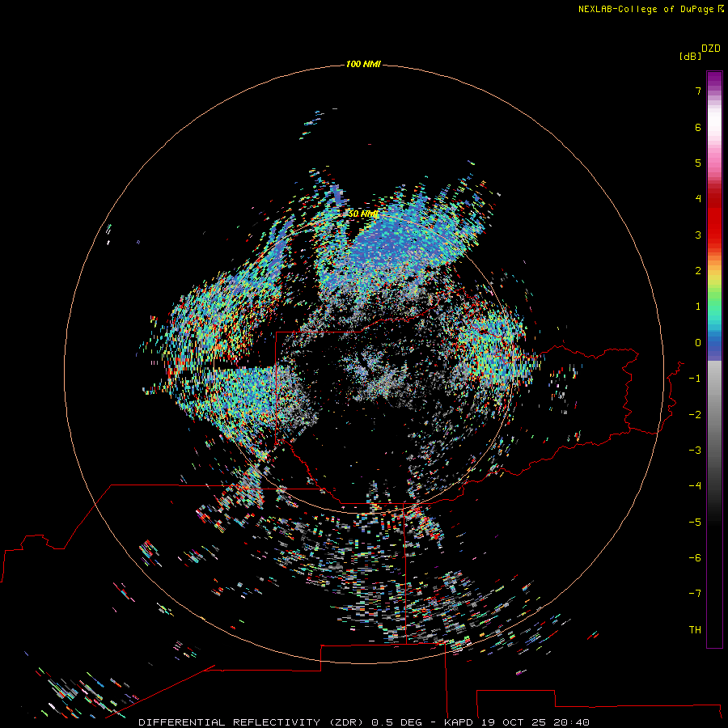
Task: Click the 50 NMI range ring label
Action: pyautogui.click(x=363, y=214)
